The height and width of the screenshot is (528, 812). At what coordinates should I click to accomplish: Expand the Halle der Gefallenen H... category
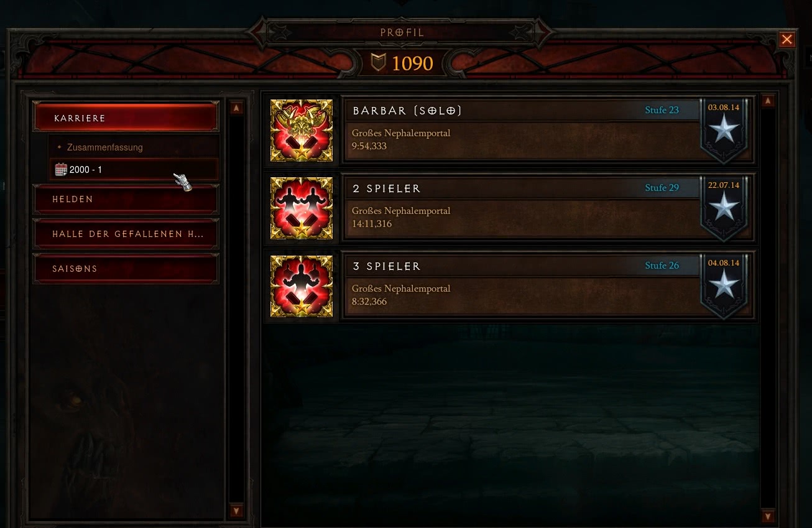126,234
